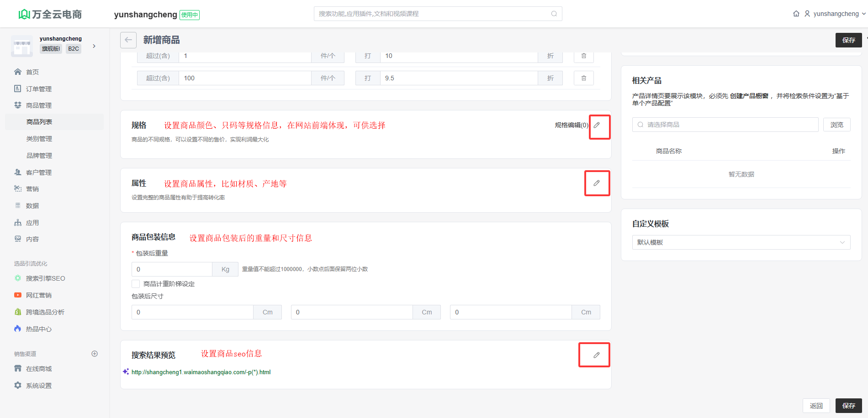Expand the yunshangcheng user account menu

coord(836,14)
